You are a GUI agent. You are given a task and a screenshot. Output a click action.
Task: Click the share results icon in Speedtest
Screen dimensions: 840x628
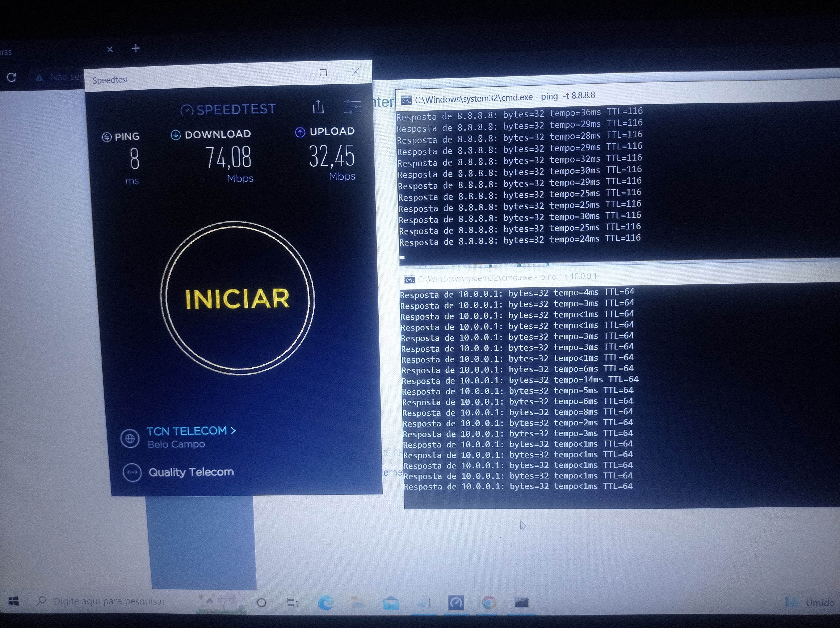click(x=318, y=107)
